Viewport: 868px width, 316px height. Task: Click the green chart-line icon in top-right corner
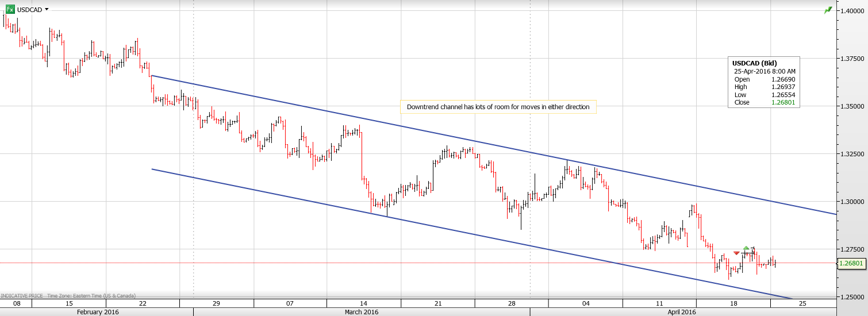tap(828, 10)
